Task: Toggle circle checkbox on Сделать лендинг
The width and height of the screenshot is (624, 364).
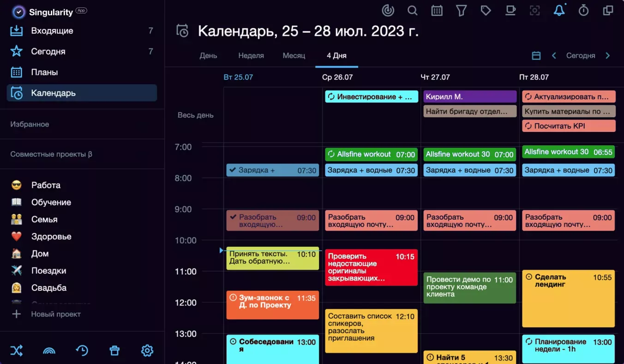Action: 529,277
